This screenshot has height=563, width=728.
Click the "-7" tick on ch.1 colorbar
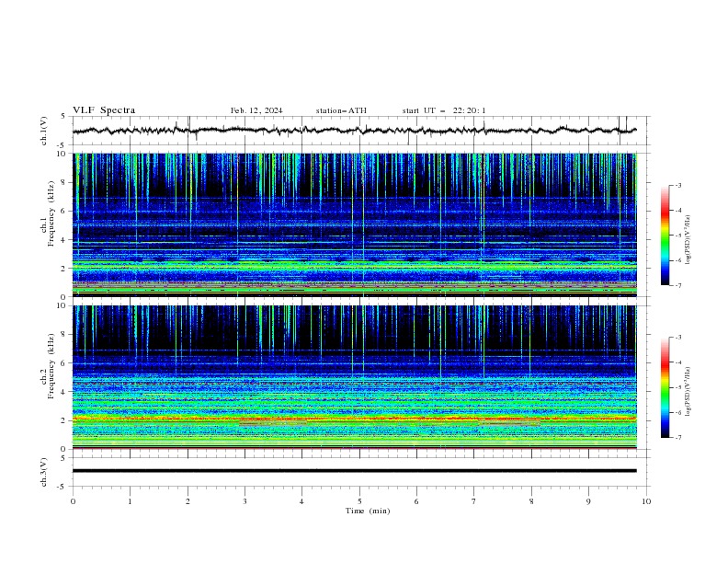pyautogui.click(x=677, y=285)
